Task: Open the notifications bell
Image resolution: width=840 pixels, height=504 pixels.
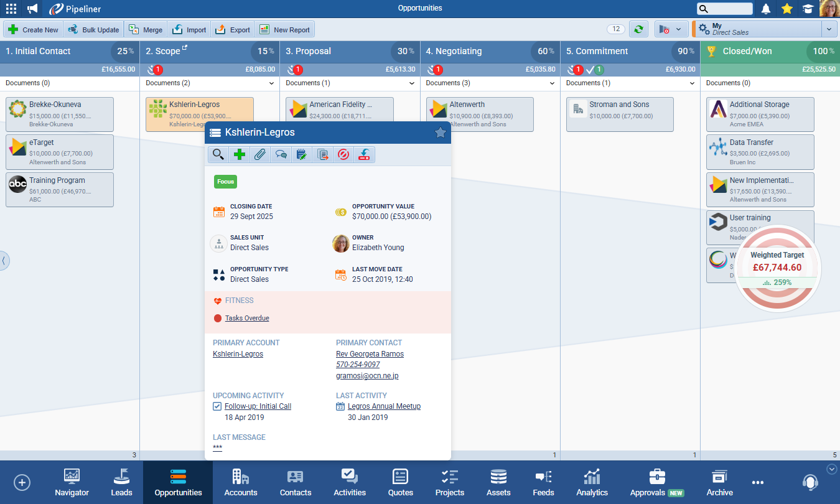Action: click(766, 9)
